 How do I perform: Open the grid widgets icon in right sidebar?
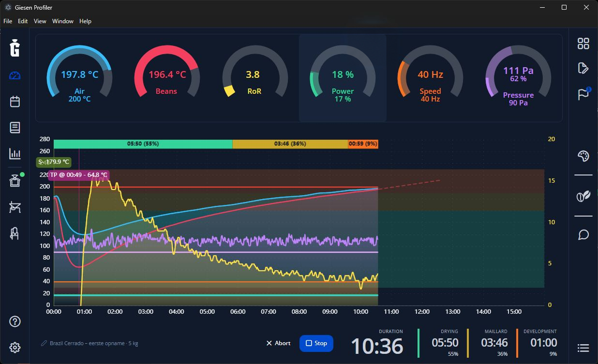tap(583, 44)
